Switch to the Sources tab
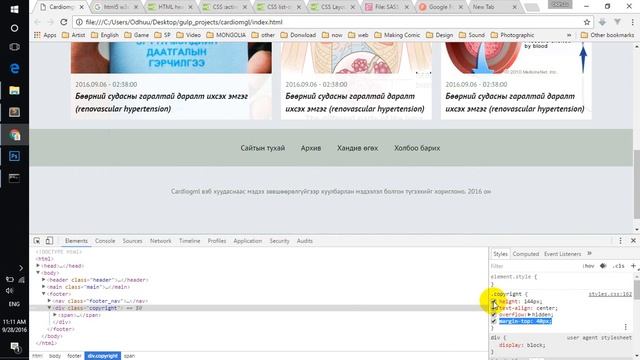Screen dimensions: 640x360 click(x=132, y=241)
